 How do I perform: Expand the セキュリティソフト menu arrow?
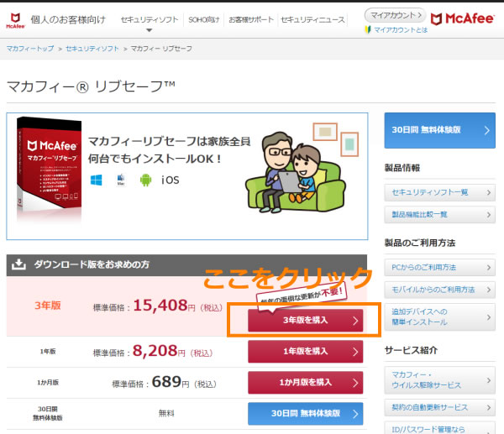coord(149,30)
